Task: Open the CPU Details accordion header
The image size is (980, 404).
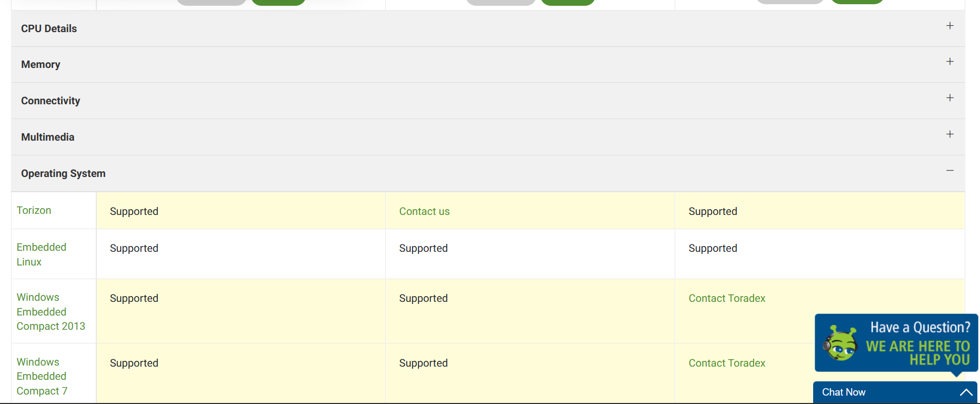Action: (x=488, y=28)
